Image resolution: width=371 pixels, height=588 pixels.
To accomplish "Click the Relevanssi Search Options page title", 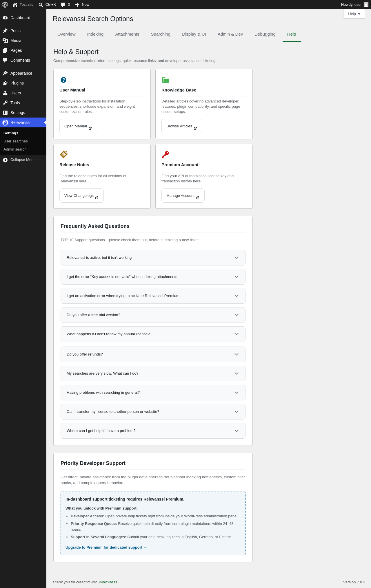I will 93,19.
